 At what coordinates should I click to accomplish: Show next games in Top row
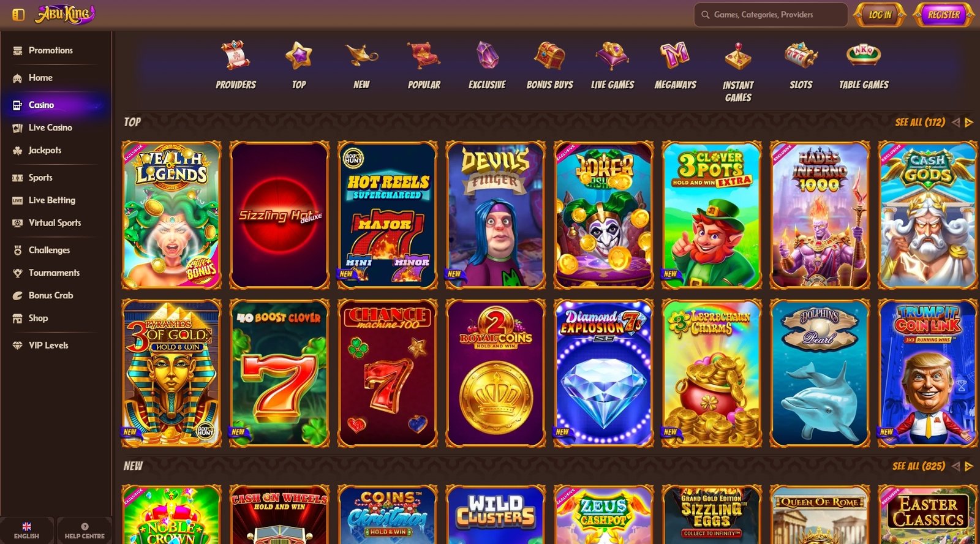pyautogui.click(x=969, y=123)
